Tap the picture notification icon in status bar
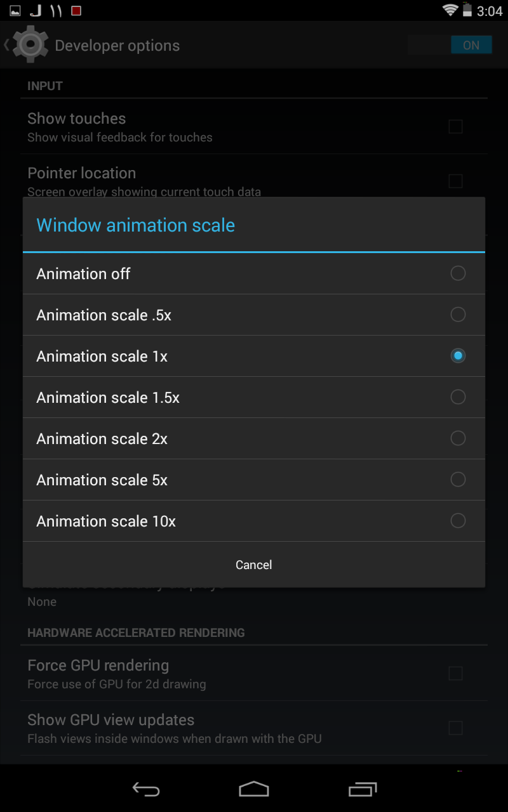 [x=15, y=11]
